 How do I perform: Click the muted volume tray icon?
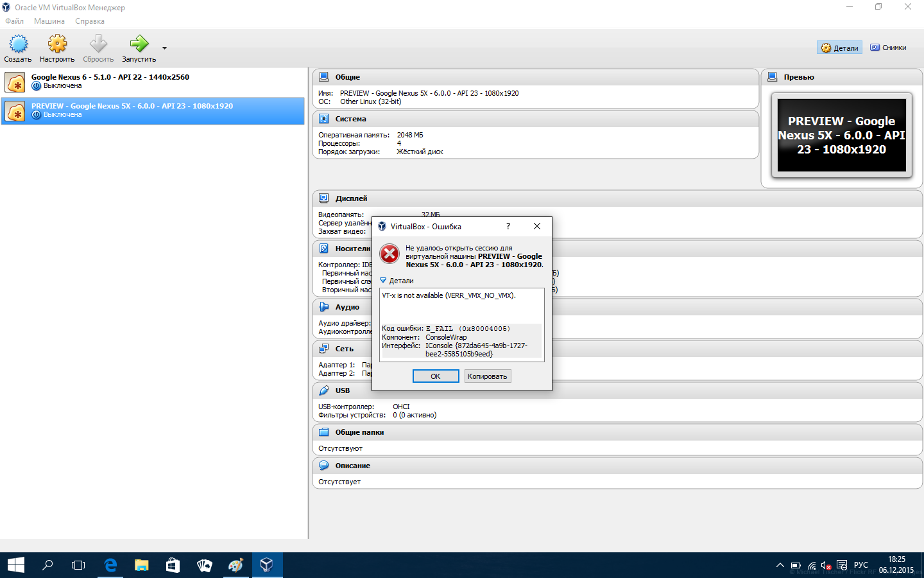tap(826, 566)
